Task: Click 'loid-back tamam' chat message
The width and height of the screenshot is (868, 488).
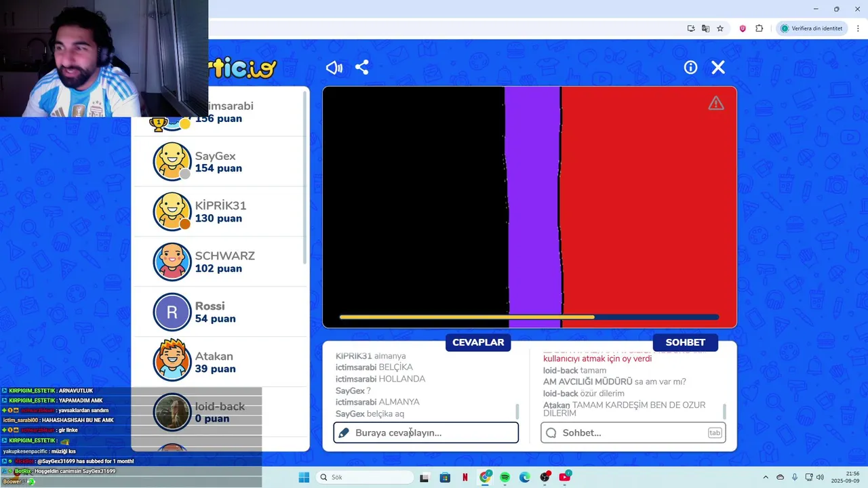Action: click(574, 371)
